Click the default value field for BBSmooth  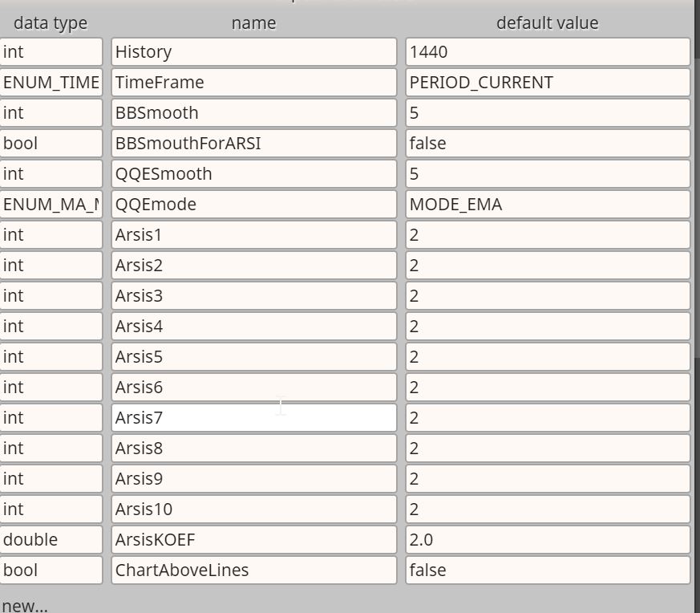(548, 112)
